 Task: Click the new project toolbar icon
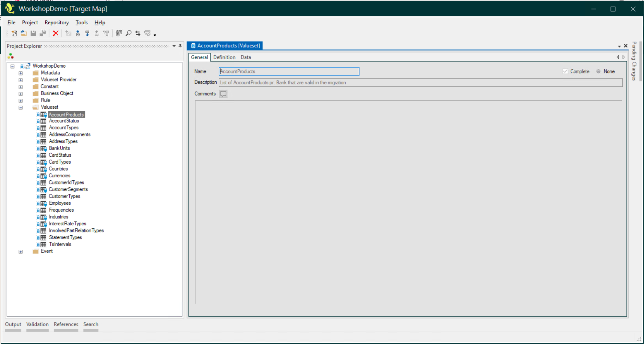[14, 33]
